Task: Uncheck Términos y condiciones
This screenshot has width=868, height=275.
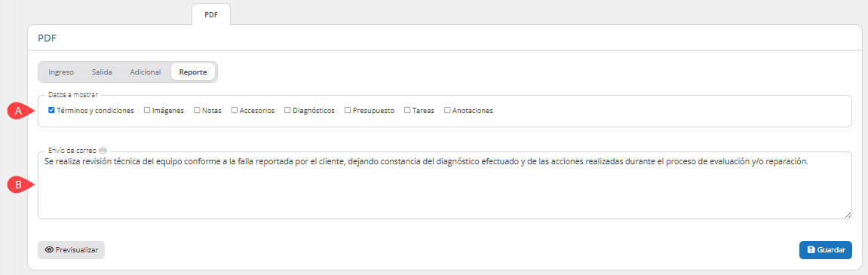Action: tap(51, 110)
